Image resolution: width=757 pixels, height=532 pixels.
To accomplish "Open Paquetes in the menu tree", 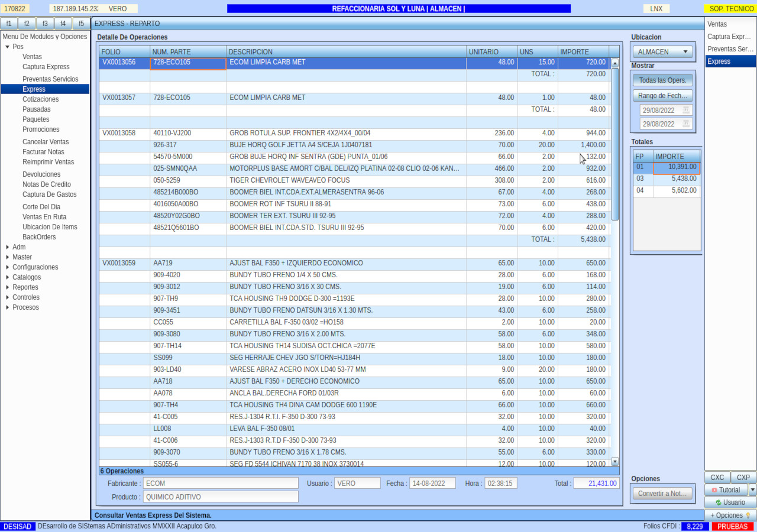I will [x=36, y=119].
